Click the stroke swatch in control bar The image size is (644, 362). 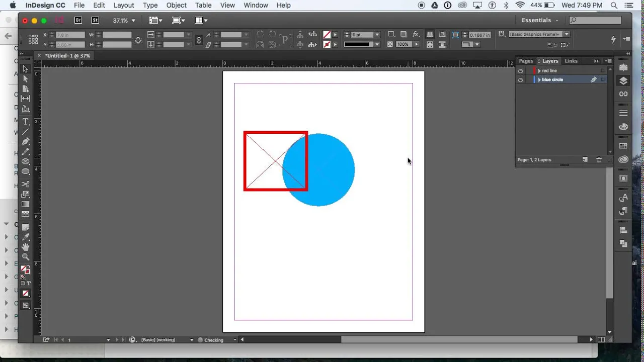(327, 44)
